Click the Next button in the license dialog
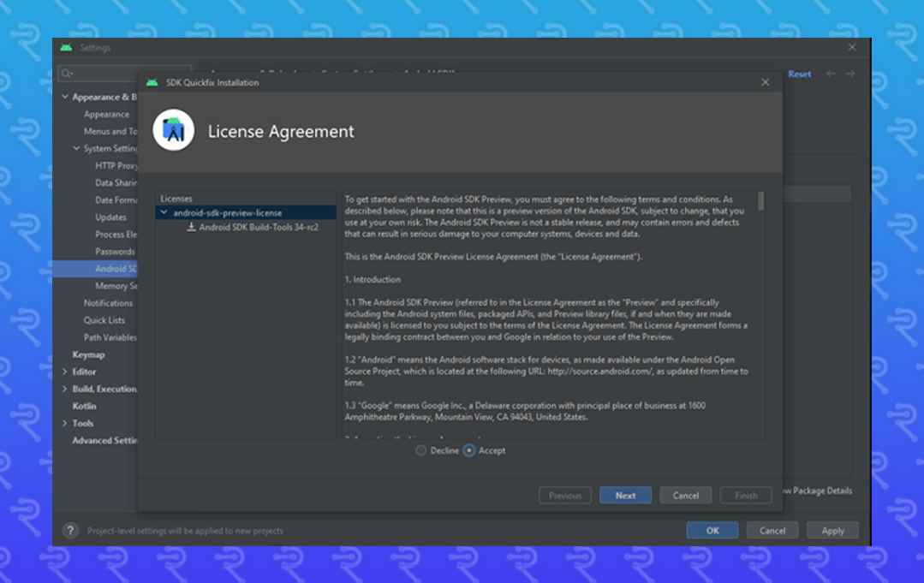924x583 pixels. coord(625,495)
